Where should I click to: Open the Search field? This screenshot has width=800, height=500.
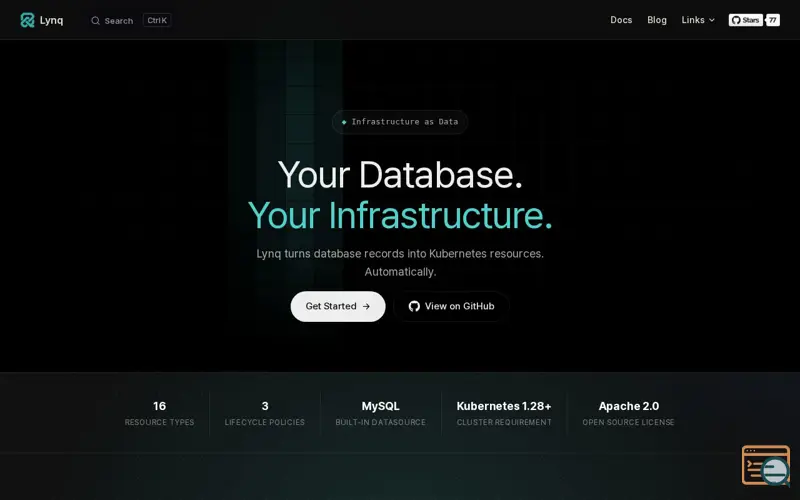[x=131, y=20]
